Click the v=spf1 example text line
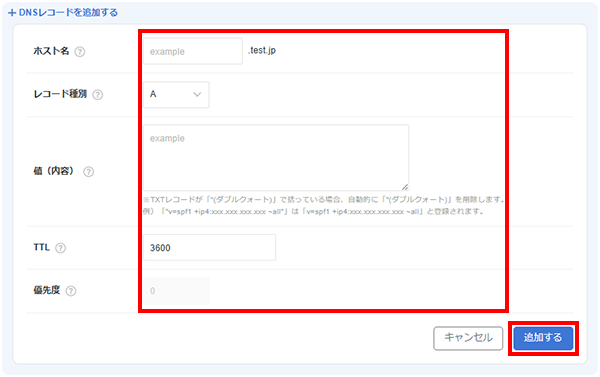The width and height of the screenshot is (600, 377). click(x=313, y=211)
